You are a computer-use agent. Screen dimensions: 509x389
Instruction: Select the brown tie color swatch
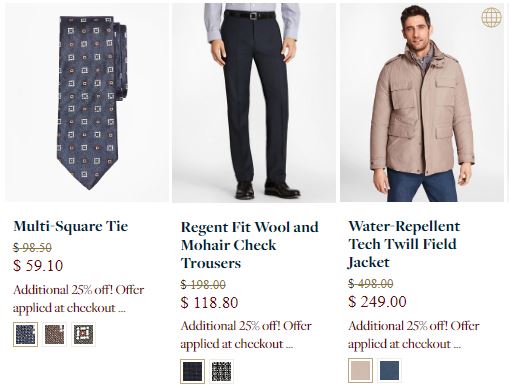[x=54, y=334]
